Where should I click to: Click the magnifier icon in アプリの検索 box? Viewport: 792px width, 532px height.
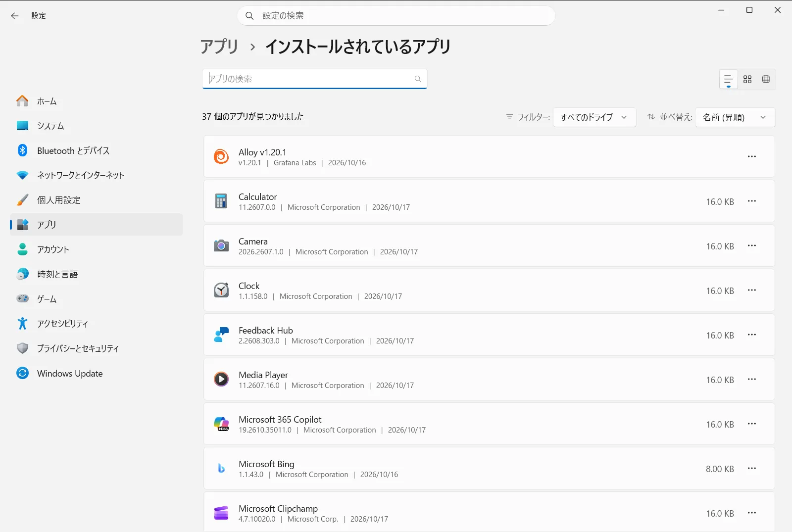pos(418,79)
